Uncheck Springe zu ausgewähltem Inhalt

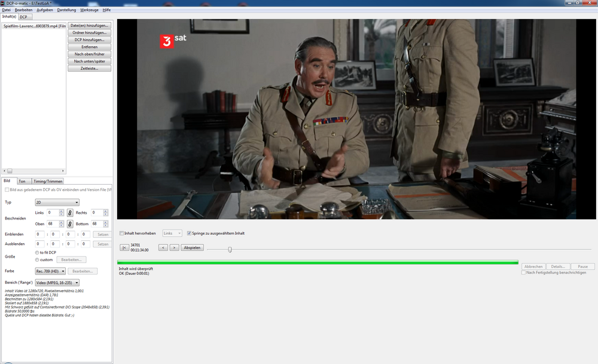pos(190,233)
